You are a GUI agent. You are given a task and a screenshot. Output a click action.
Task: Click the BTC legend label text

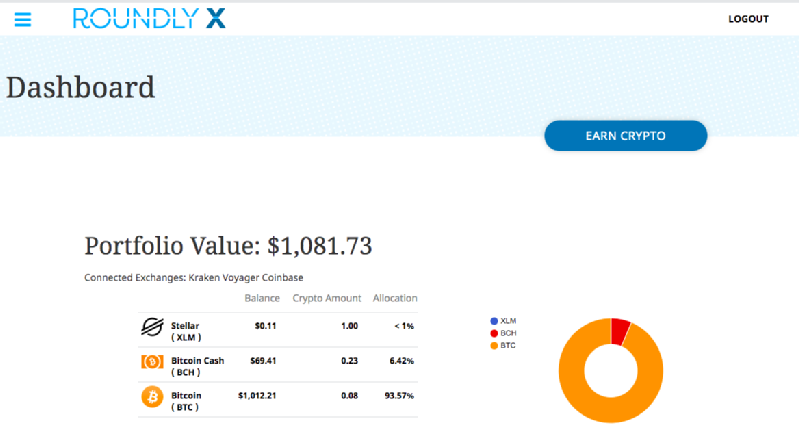click(x=508, y=345)
